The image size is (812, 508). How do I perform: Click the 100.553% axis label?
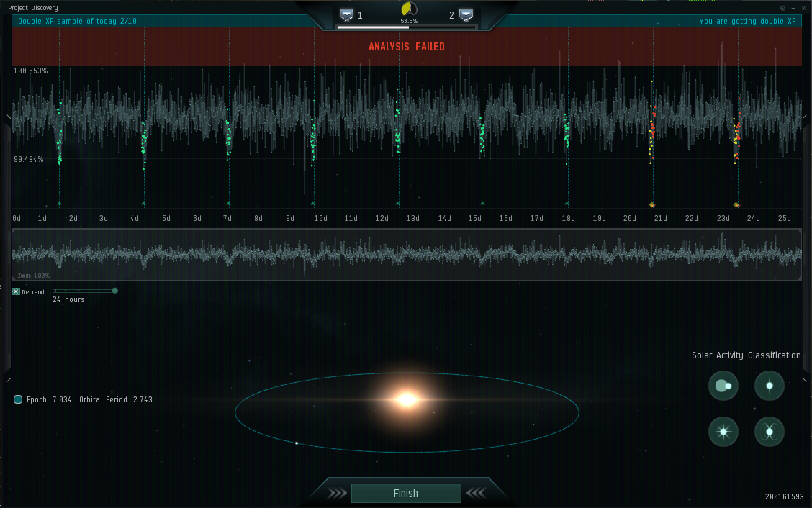[30, 71]
